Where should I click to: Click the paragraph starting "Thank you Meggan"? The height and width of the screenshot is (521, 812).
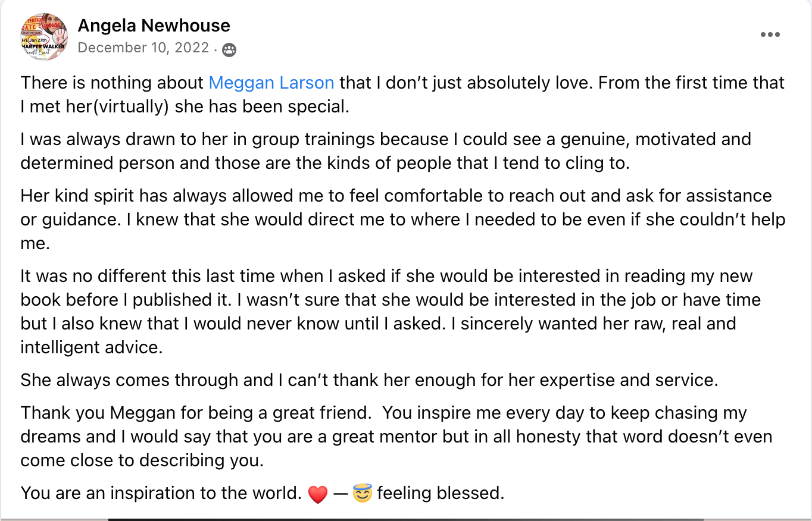point(396,437)
